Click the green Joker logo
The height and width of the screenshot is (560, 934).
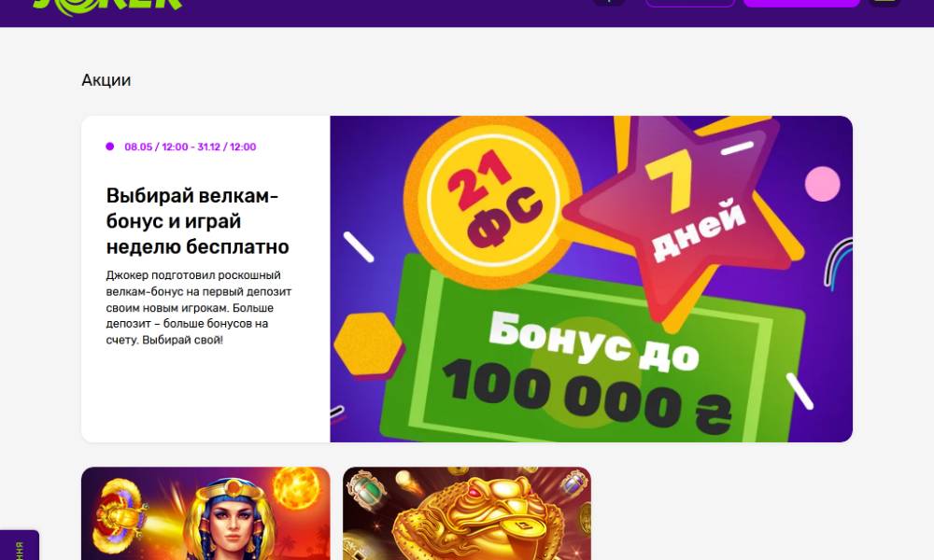click(x=107, y=6)
